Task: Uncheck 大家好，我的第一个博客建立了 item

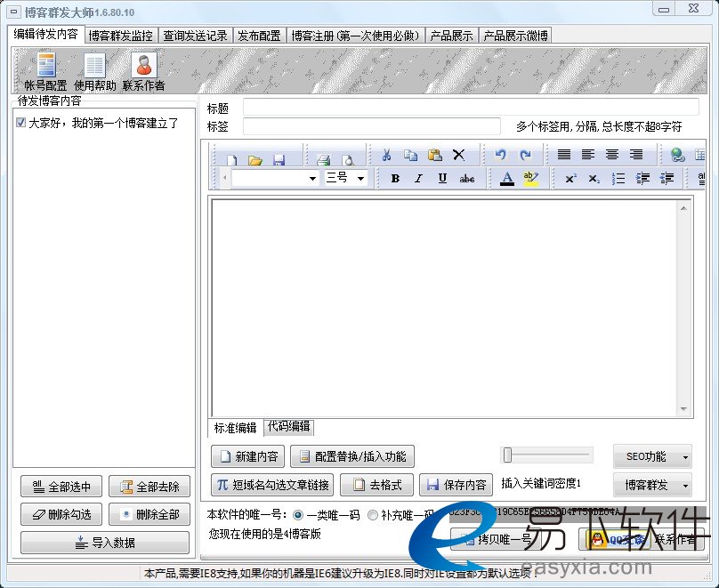Action: pos(20,123)
